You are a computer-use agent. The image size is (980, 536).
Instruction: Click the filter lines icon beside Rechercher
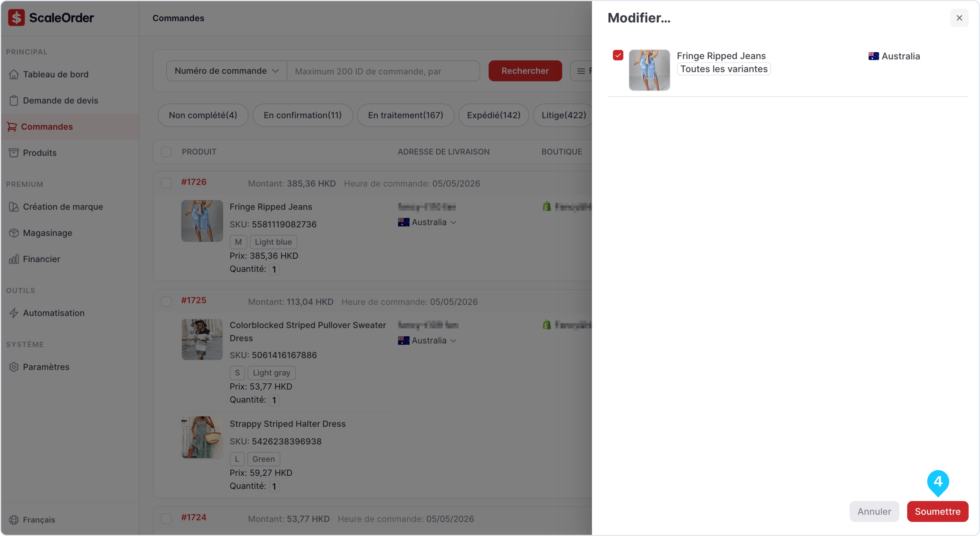pos(581,71)
